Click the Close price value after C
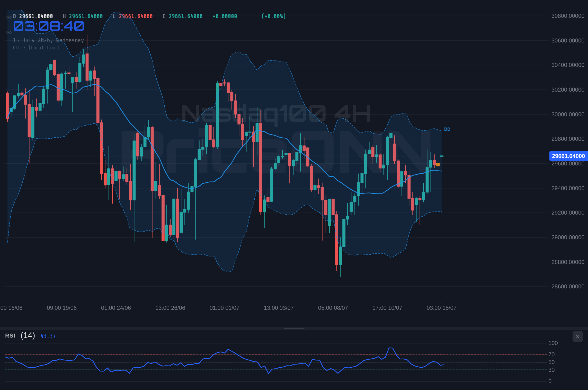The width and height of the screenshot is (588, 390). 186,16
